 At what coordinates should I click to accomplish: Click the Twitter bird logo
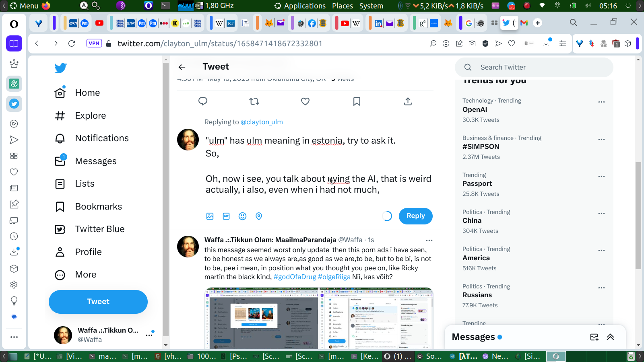pyautogui.click(x=60, y=68)
